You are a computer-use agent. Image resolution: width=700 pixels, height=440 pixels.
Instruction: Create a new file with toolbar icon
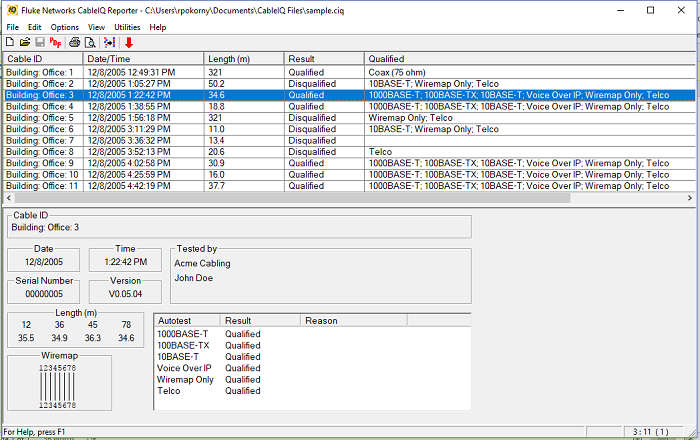pyautogui.click(x=9, y=42)
